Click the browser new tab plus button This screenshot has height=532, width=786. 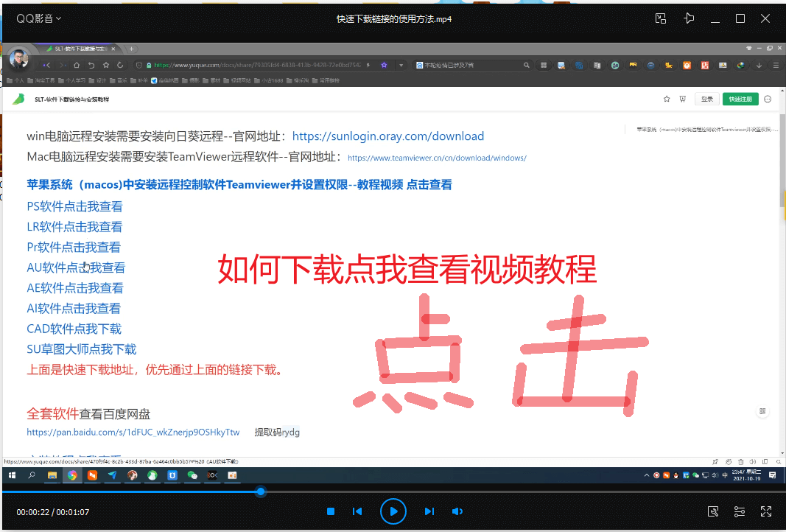(x=131, y=49)
